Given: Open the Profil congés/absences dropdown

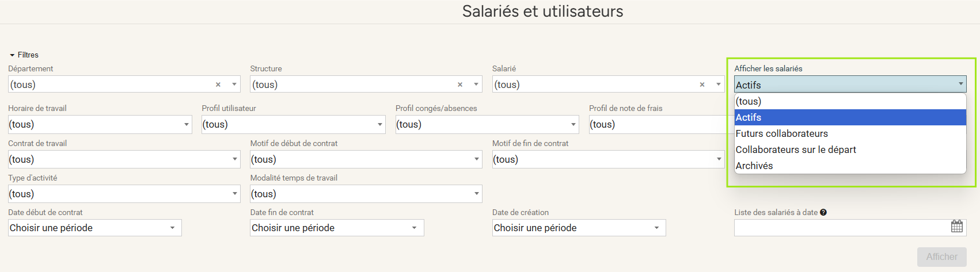Looking at the screenshot, I should point(487,124).
